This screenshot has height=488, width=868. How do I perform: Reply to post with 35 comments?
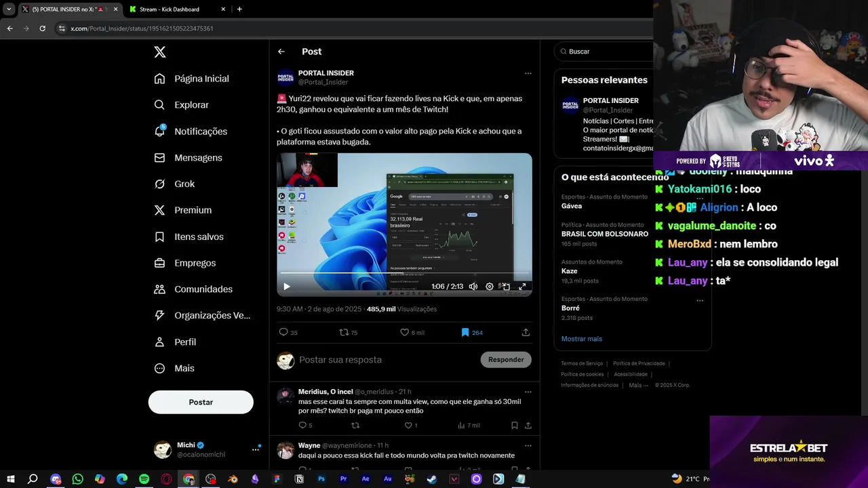coord(288,333)
